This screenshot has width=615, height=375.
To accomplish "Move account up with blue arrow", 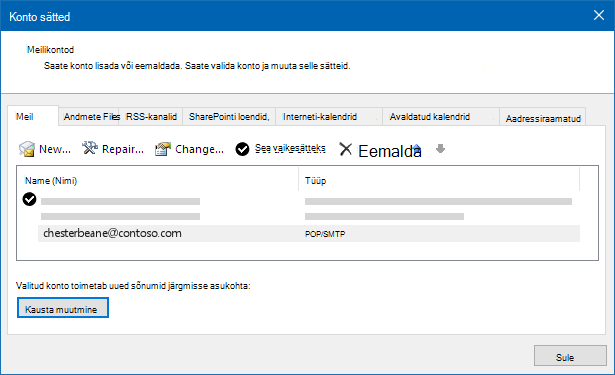I will [417, 149].
